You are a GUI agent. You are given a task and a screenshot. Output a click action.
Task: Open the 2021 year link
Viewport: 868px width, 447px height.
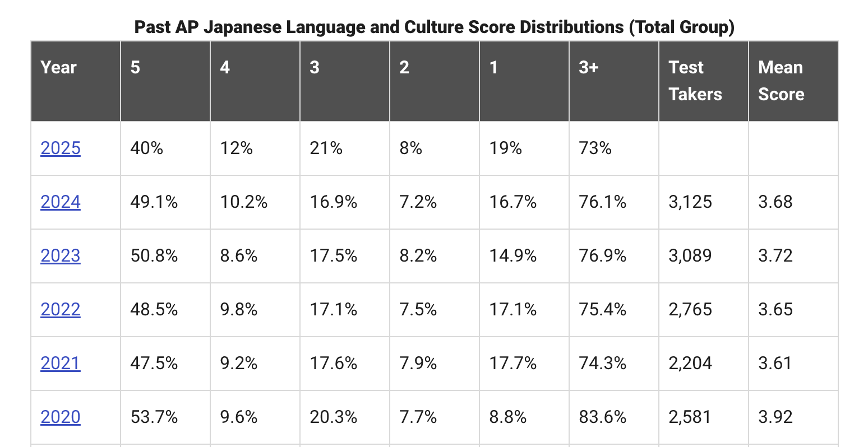(x=61, y=364)
